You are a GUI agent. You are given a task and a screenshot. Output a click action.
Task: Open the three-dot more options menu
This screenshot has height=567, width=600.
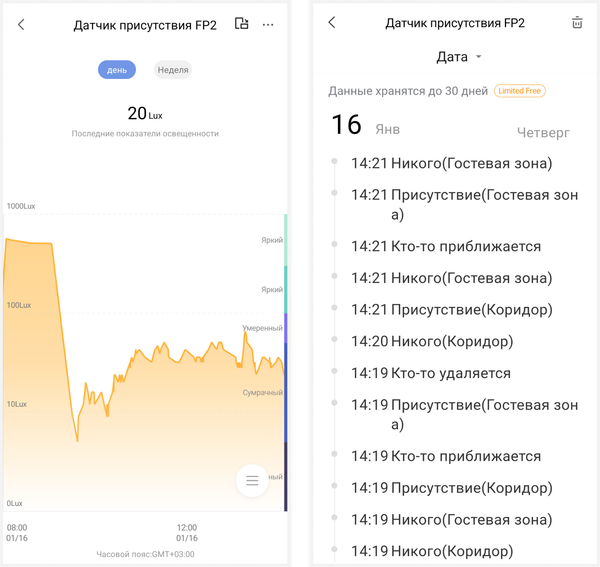click(x=268, y=25)
